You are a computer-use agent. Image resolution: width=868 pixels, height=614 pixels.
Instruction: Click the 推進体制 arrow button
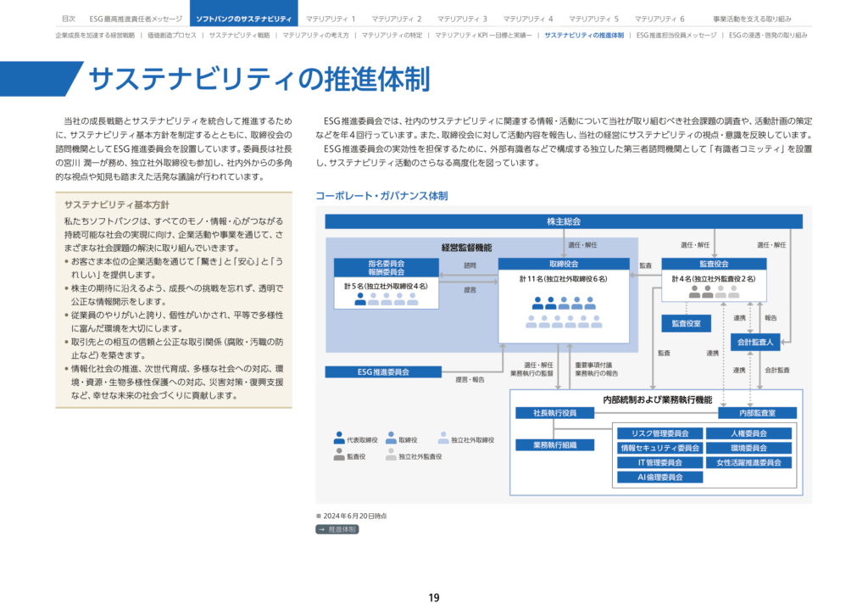pos(337,529)
